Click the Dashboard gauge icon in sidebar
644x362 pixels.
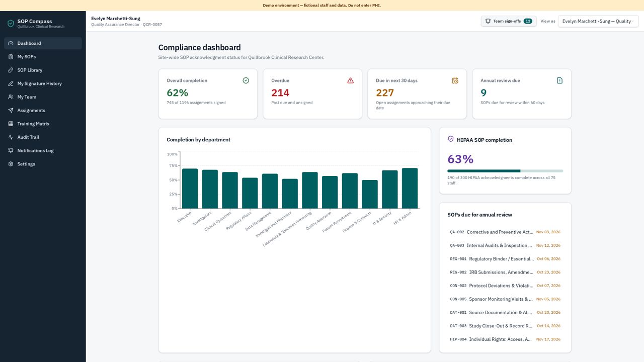(11, 43)
